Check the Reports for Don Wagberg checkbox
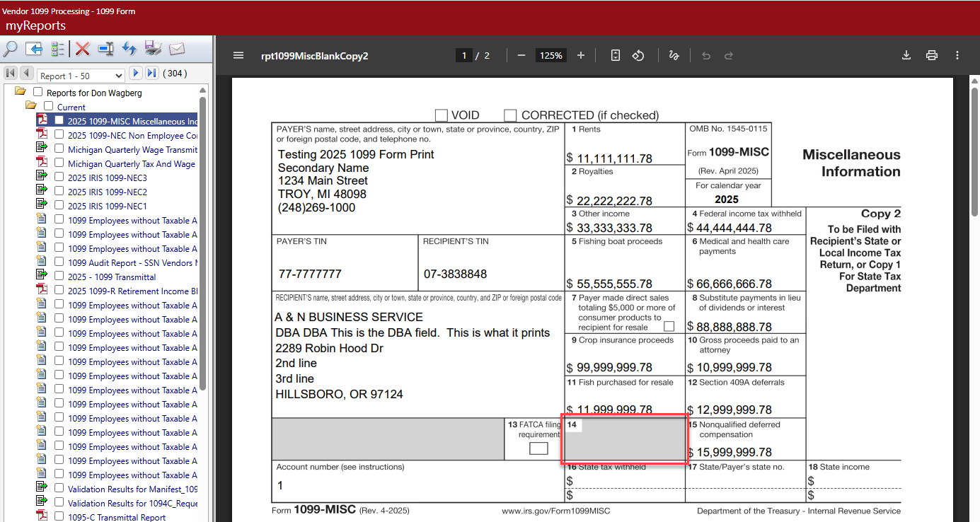This screenshot has width=980, height=522. pyautogui.click(x=38, y=93)
